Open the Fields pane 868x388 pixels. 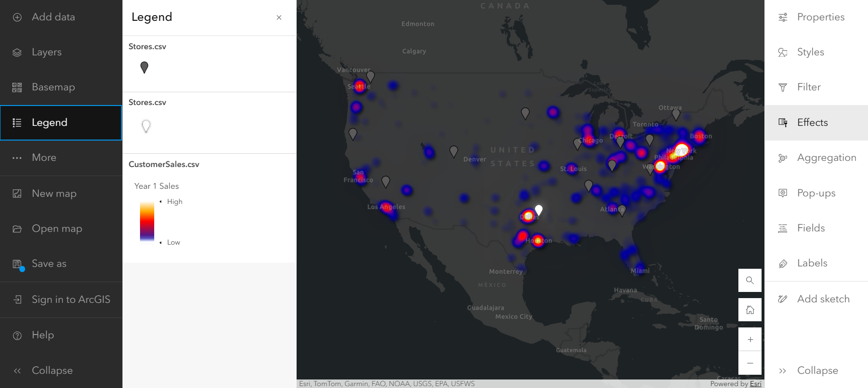pos(816,228)
